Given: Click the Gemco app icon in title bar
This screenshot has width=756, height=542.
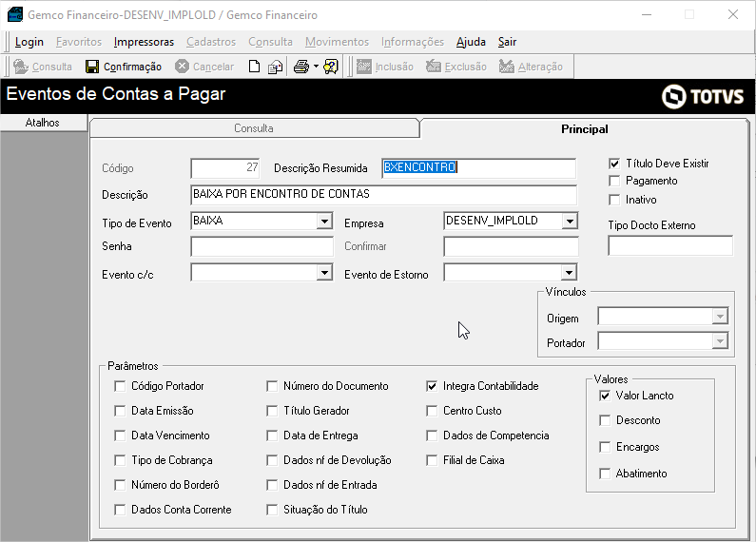Looking at the screenshot, I should point(15,14).
